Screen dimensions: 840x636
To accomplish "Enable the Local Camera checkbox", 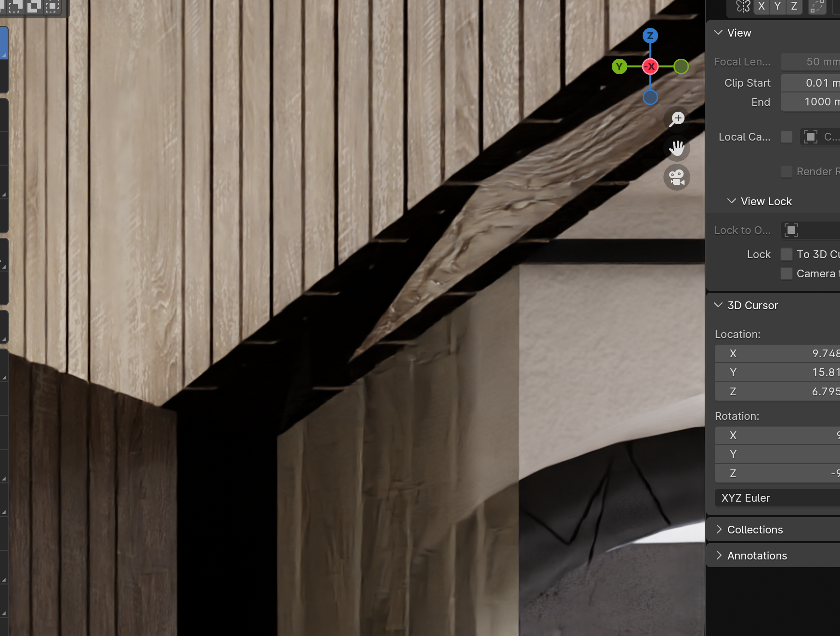I will 787,137.
